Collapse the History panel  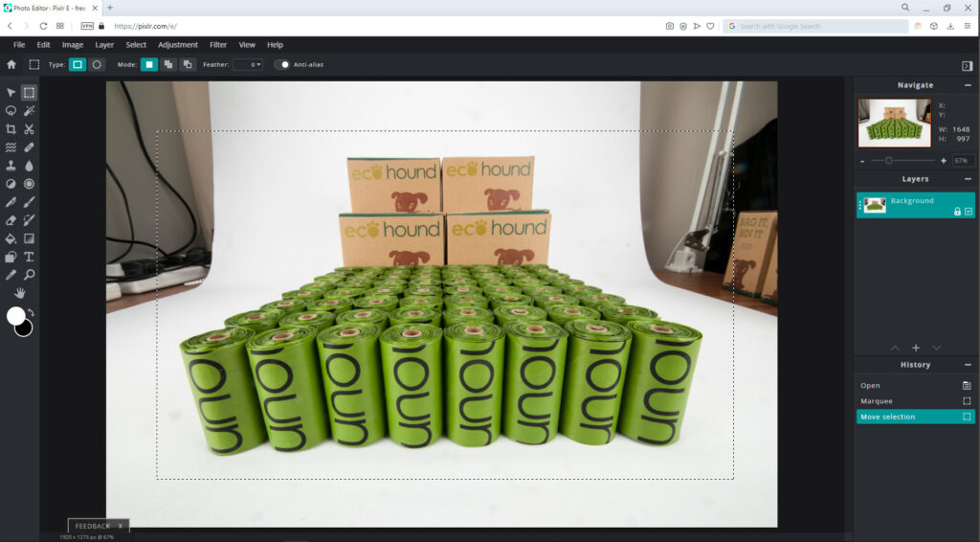968,365
